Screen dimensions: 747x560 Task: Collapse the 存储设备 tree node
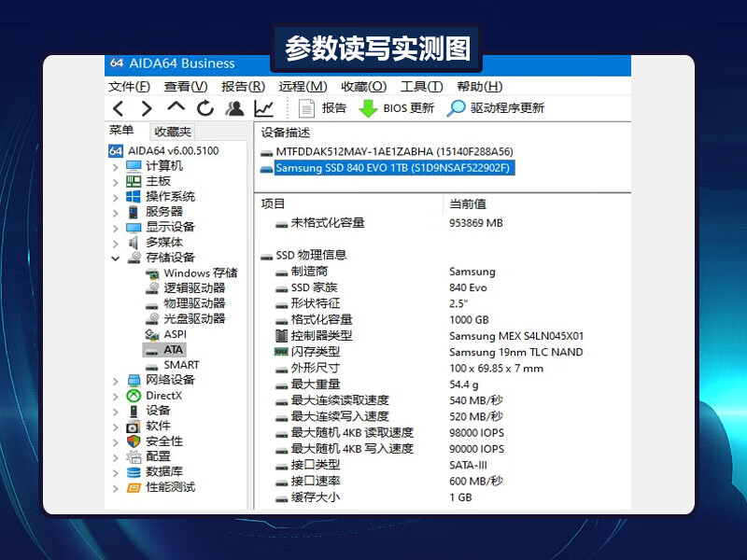click(115, 259)
